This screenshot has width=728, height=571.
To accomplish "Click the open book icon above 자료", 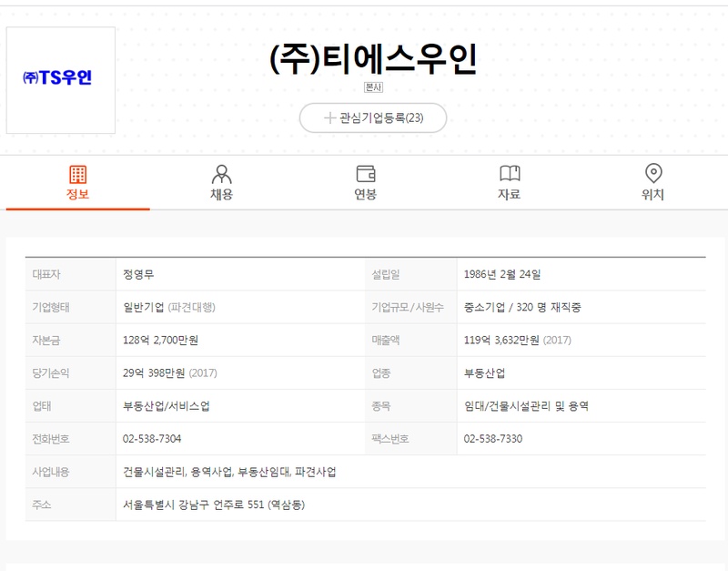I will (x=510, y=173).
